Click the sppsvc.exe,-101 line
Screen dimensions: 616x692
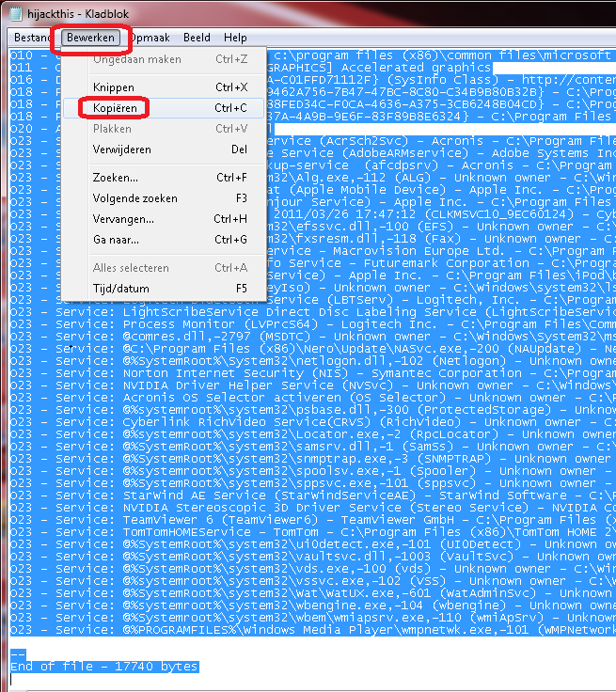pyautogui.click(x=312, y=483)
